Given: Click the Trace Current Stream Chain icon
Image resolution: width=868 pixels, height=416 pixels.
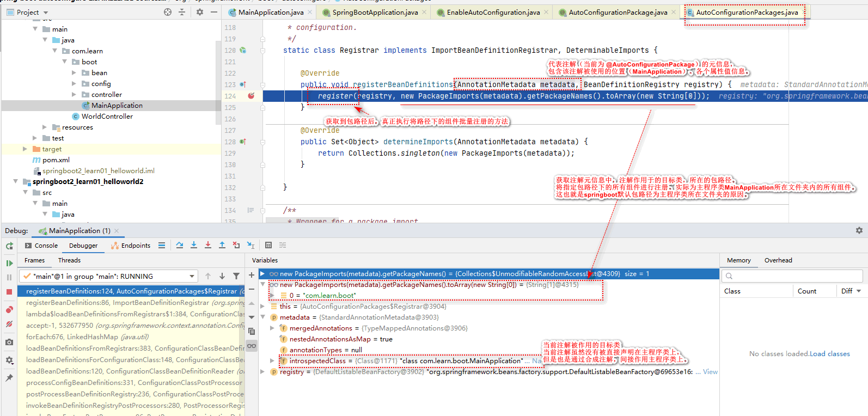Looking at the screenshot, I should (283, 245).
